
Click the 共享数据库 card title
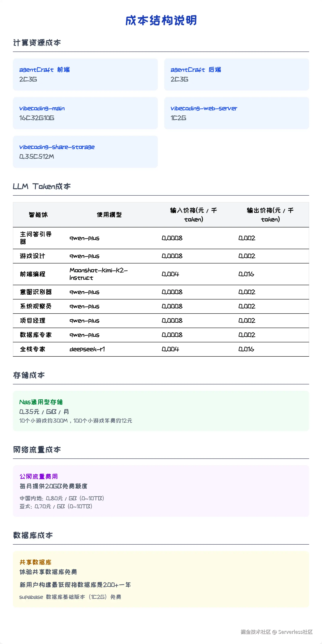point(35,562)
